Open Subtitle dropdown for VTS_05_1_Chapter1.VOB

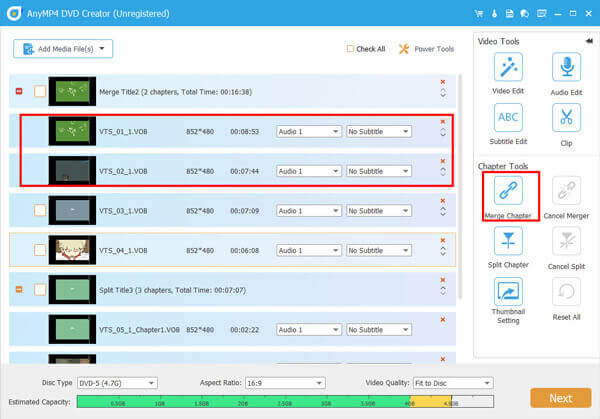(x=379, y=329)
